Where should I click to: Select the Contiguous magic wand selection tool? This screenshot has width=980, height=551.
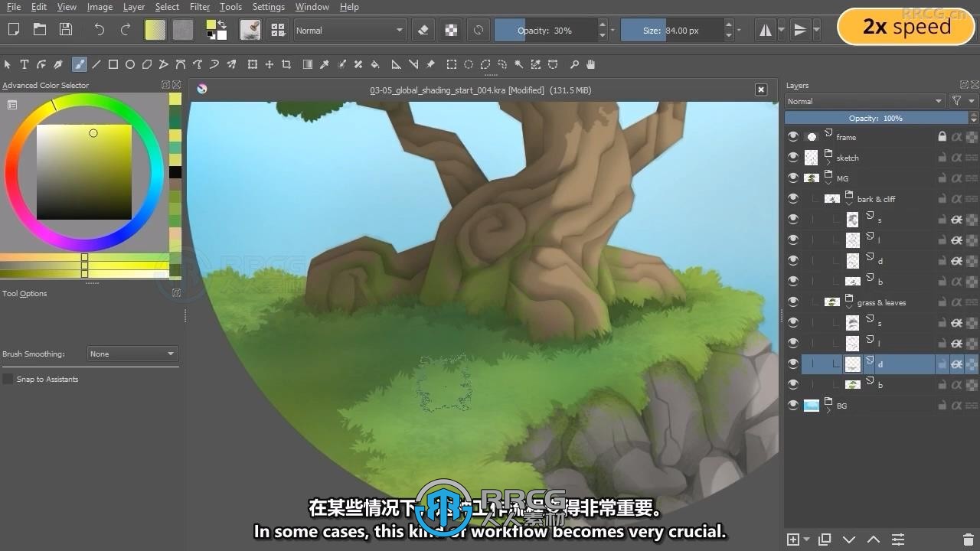pos(519,64)
